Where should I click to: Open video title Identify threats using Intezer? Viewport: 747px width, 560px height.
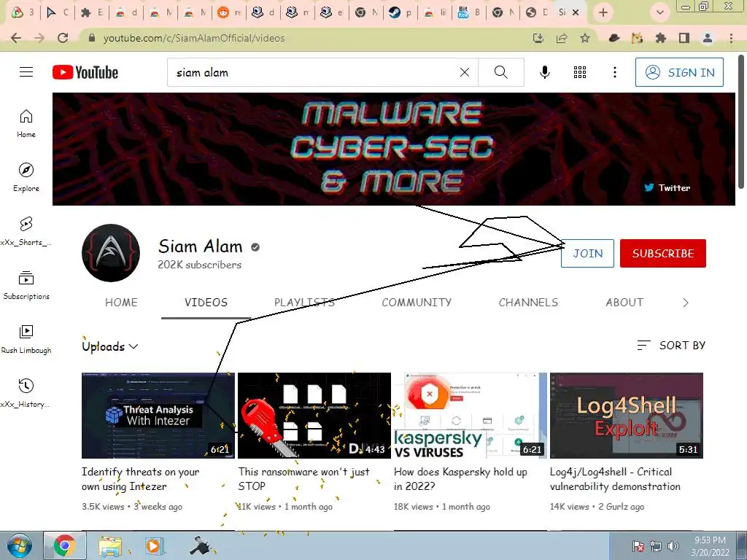(x=141, y=479)
